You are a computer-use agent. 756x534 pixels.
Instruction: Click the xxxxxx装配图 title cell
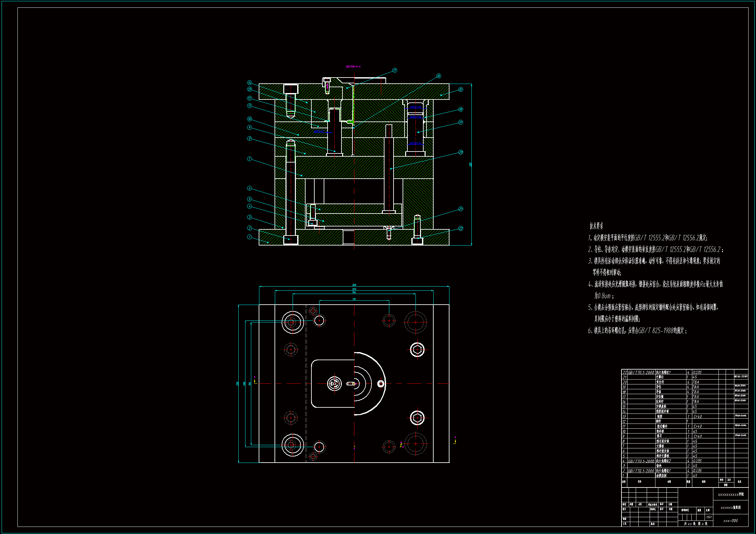(x=730, y=508)
